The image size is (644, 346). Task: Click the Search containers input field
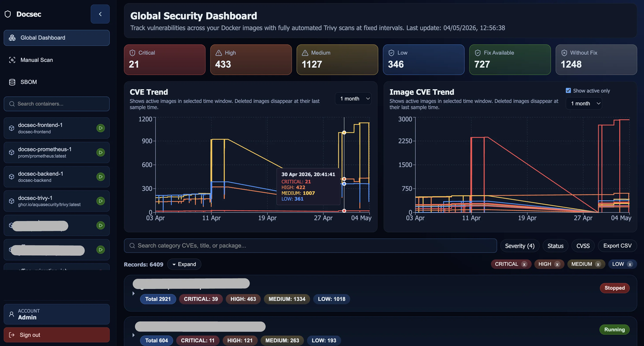click(x=56, y=104)
